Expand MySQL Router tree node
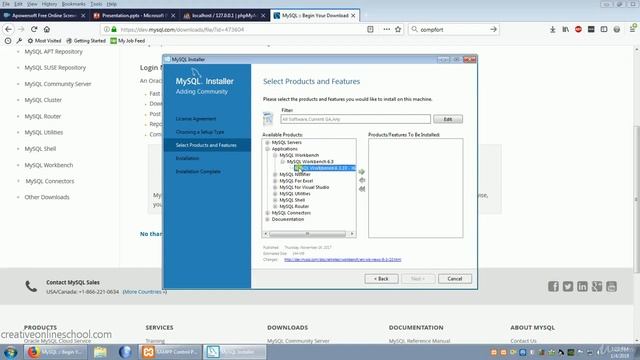The image size is (640, 360). [275, 207]
